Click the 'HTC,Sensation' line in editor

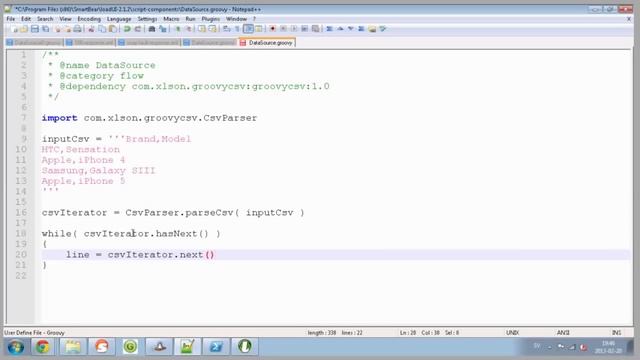click(x=81, y=149)
